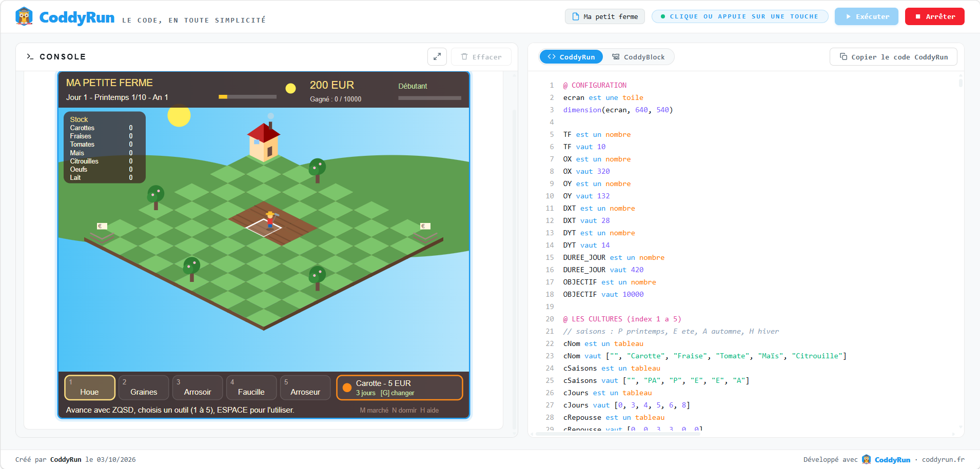The width and height of the screenshot is (980, 469).
Task: Click the tree near the farmhouse
Action: 317,170
